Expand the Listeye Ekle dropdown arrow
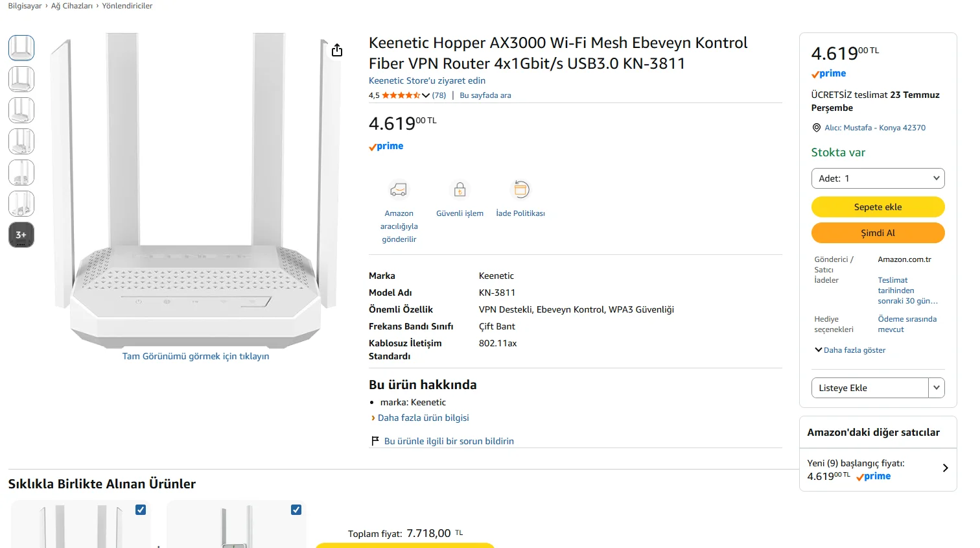Screen dimensions: 980x548 [937, 388]
